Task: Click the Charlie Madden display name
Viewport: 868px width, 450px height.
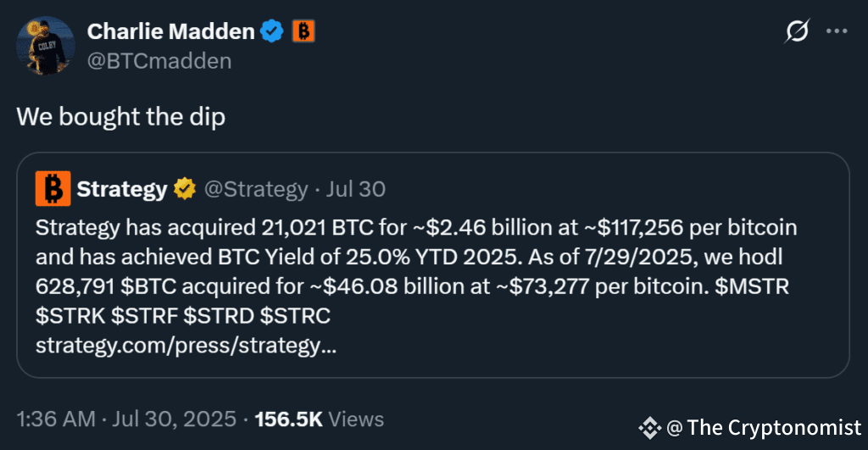Action: (170, 31)
